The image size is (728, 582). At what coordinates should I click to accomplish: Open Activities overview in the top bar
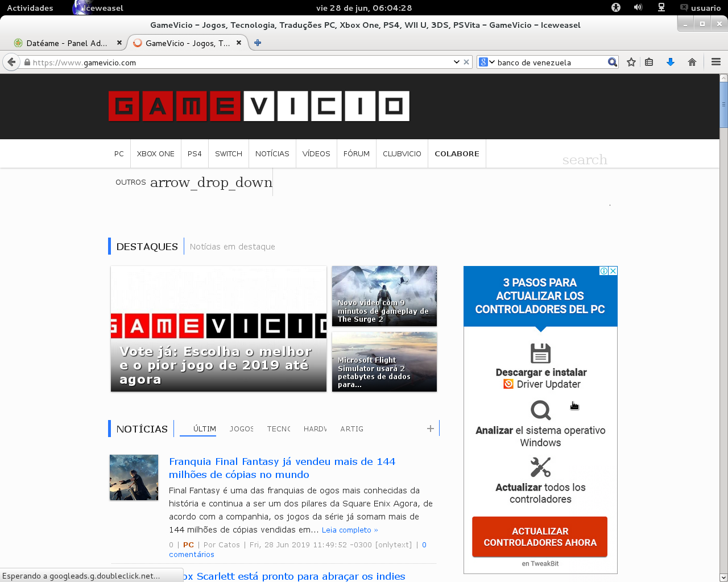30,7
